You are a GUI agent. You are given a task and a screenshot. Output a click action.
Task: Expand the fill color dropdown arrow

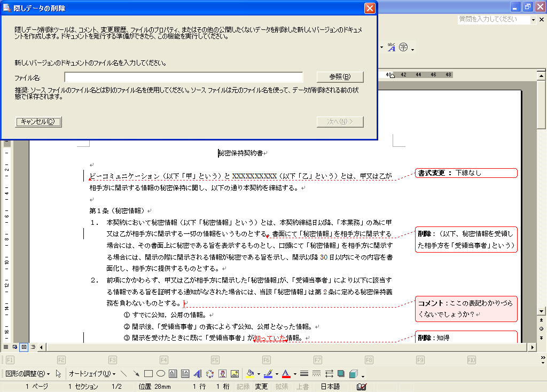(258, 374)
